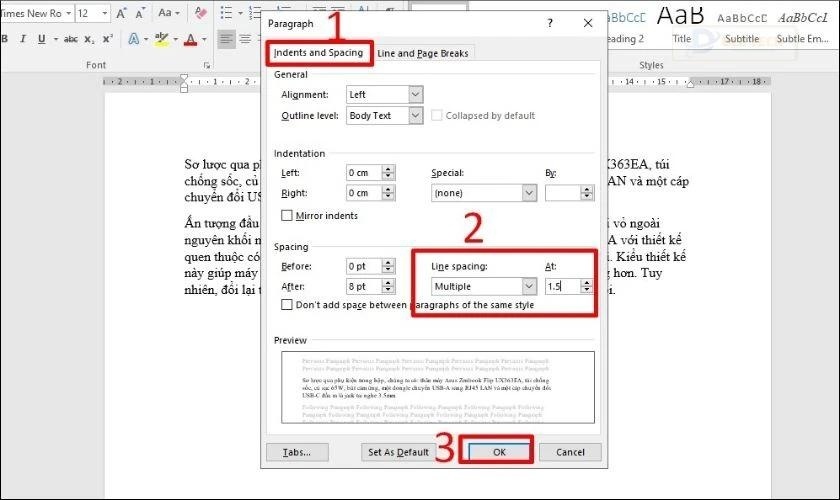Click the By indentation value field
The height and width of the screenshot is (500, 840).
562,193
